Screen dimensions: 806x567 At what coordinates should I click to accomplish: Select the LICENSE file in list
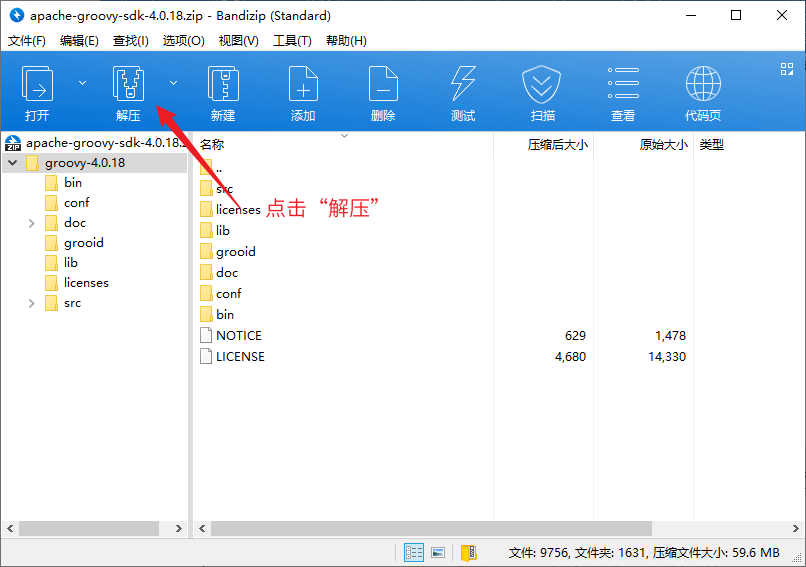coord(240,357)
